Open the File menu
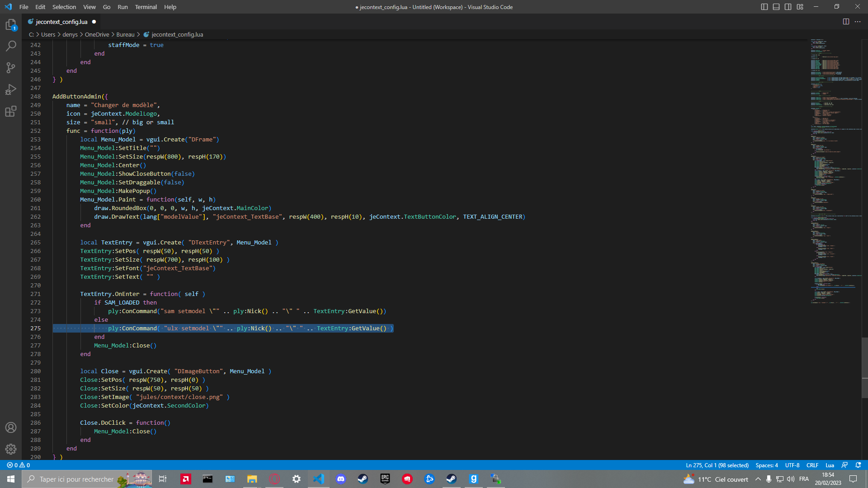The width and height of the screenshot is (868, 488). [x=24, y=7]
